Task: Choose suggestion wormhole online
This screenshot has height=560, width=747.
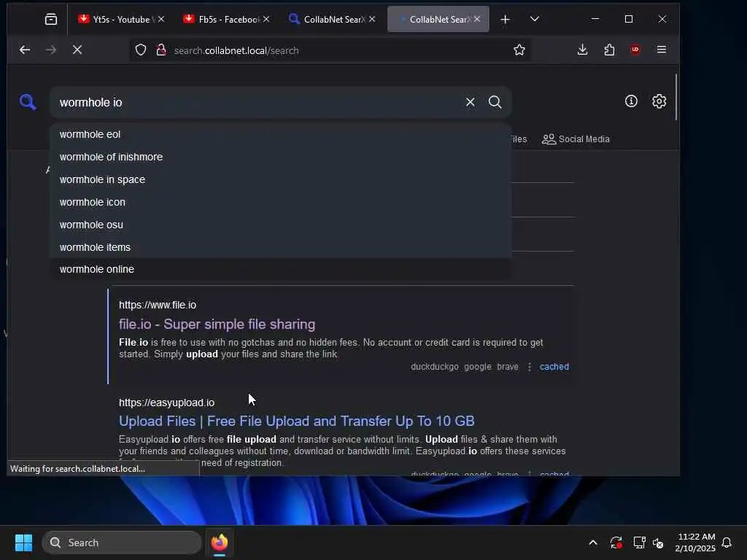Action: click(x=281, y=269)
